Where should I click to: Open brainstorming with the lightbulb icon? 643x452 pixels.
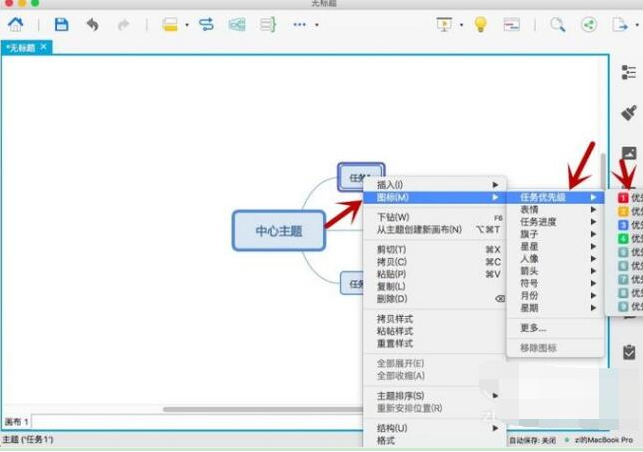pyautogui.click(x=480, y=25)
